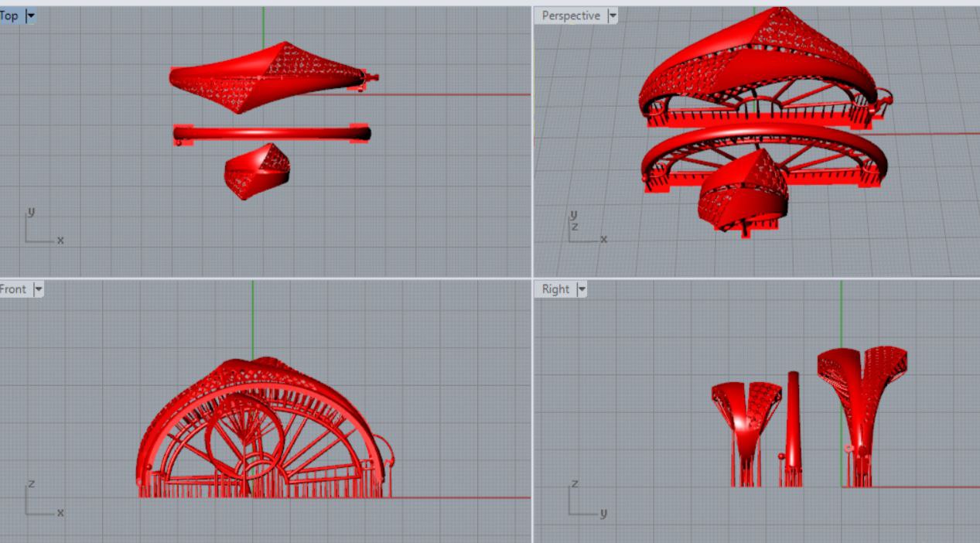Click the Top viewport title label
Screen dimensions: 980x543
click(10, 15)
